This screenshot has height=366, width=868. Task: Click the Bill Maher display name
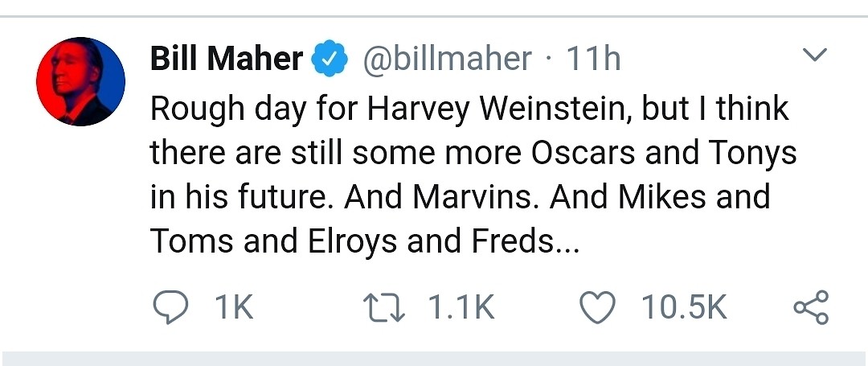(227, 59)
